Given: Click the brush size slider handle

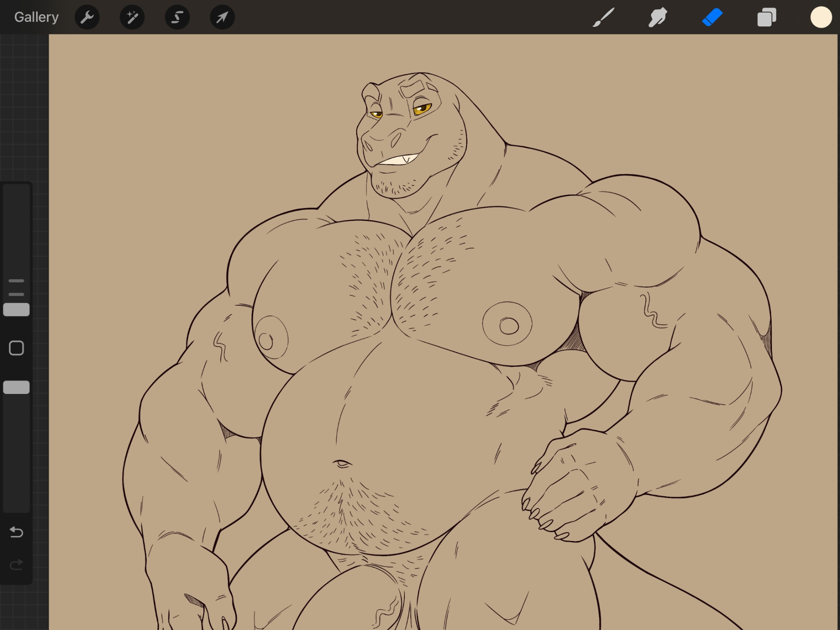Looking at the screenshot, I should point(16,310).
